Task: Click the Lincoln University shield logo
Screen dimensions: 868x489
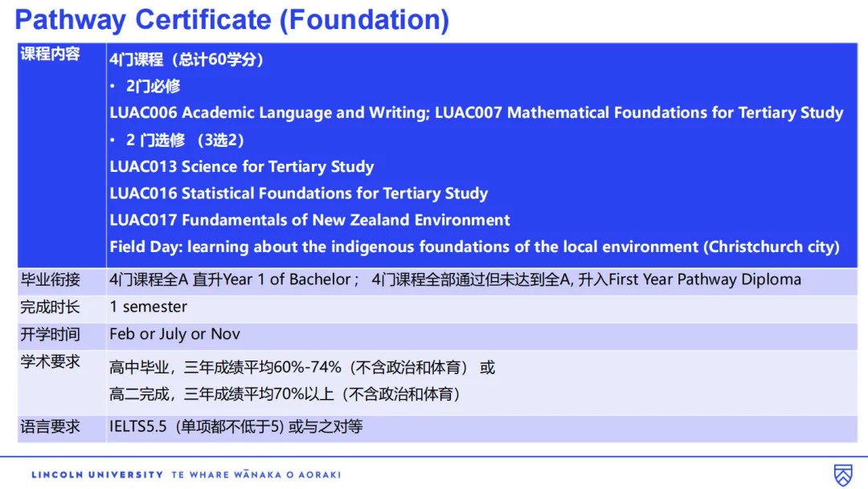Action: tap(842, 474)
